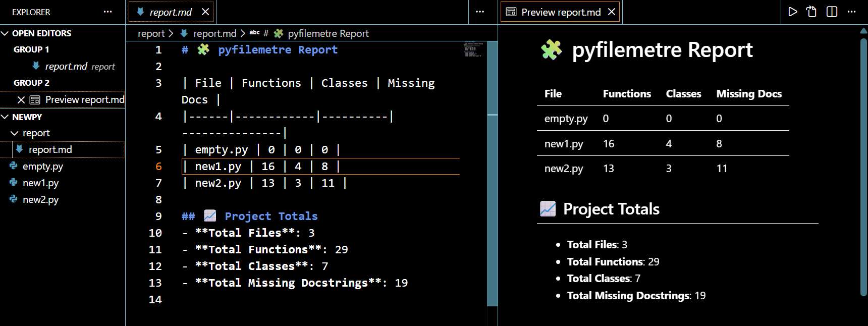Click the report breadcrumb folder segment
868x326 pixels.
(151, 33)
